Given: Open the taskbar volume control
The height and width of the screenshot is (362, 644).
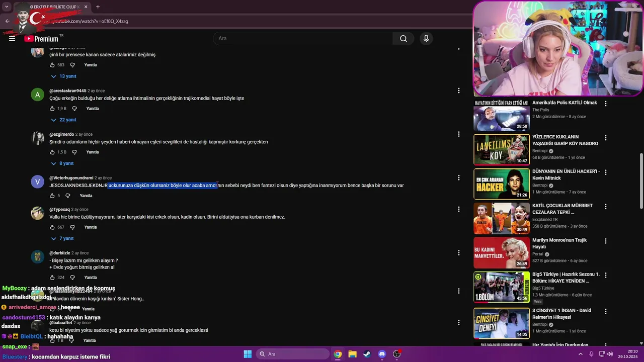Looking at the screenshot, I should coord(610,354).
